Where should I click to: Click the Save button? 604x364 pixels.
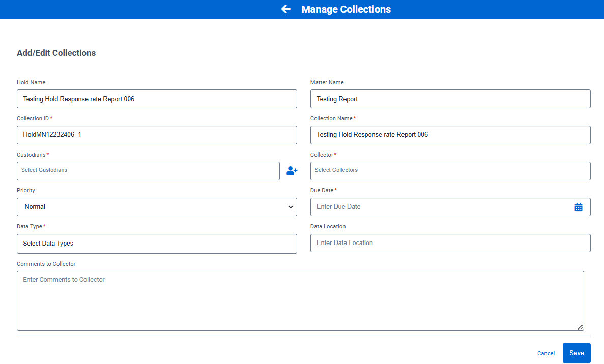point(577,353)
